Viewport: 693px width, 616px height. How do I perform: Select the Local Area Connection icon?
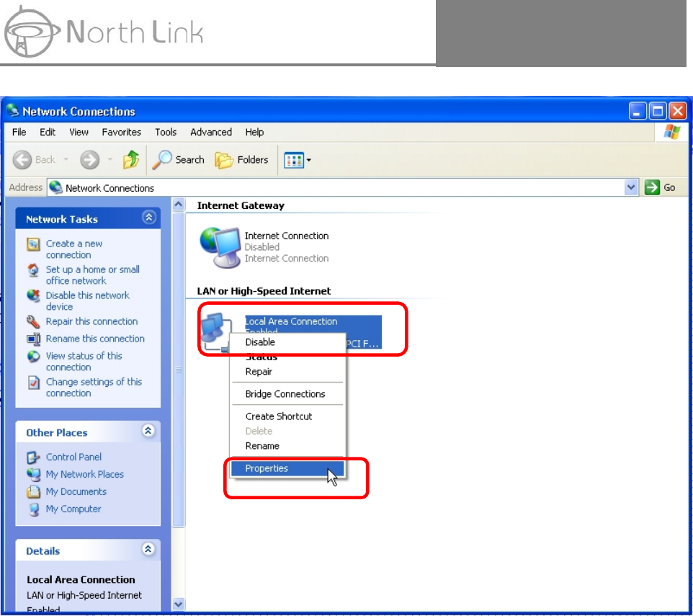(215, 331)
